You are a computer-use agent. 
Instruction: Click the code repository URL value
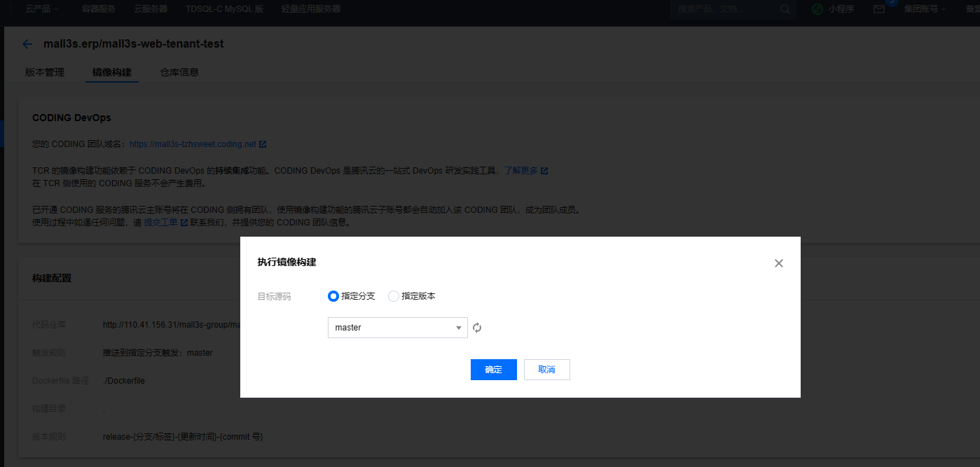pyautogui.click(x=172, y=325)
